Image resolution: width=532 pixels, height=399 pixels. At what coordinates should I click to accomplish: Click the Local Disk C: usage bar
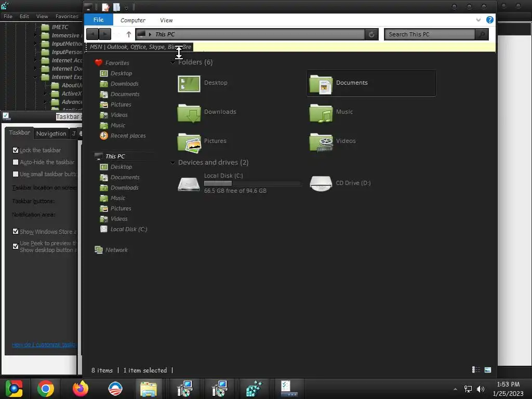point(252,183)
